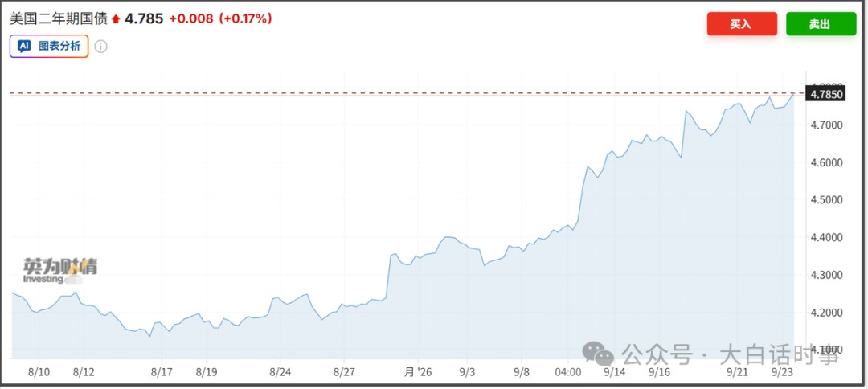Click the +0.008 (+0.17%) change text

tap(220, 18)
